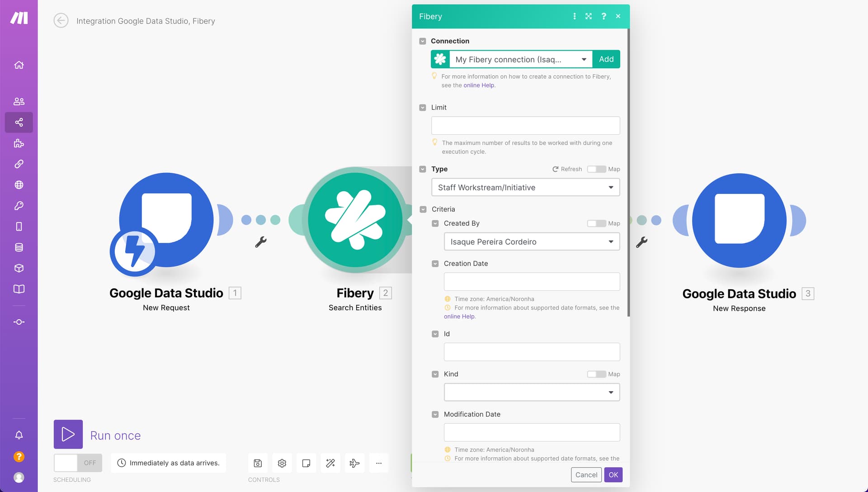This screenshot has height=492, width=868.
Task: Open Data stores database icon
Action: pos(19,247)
